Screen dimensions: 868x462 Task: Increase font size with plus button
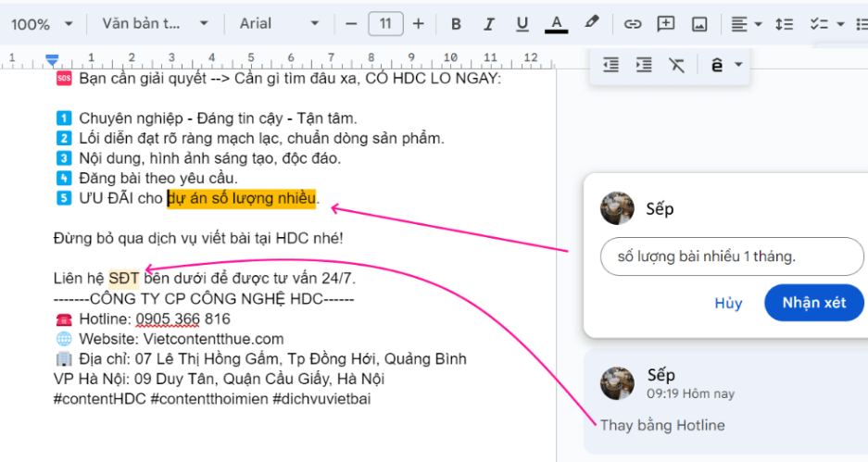tap(419, 24)
